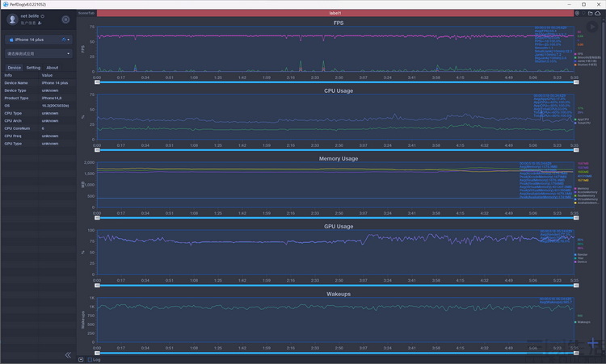Click the round settings icon beside account name

[x=65, y=19]
